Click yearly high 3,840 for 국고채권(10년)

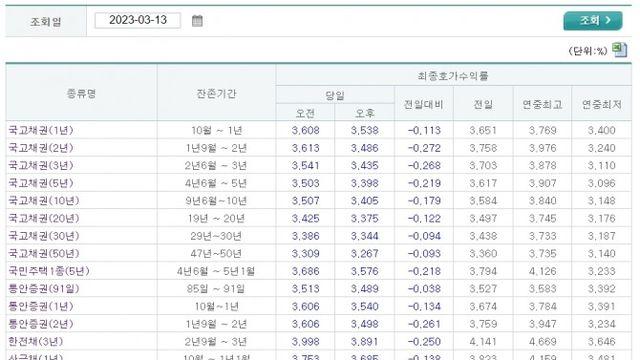tap(542, 200)
